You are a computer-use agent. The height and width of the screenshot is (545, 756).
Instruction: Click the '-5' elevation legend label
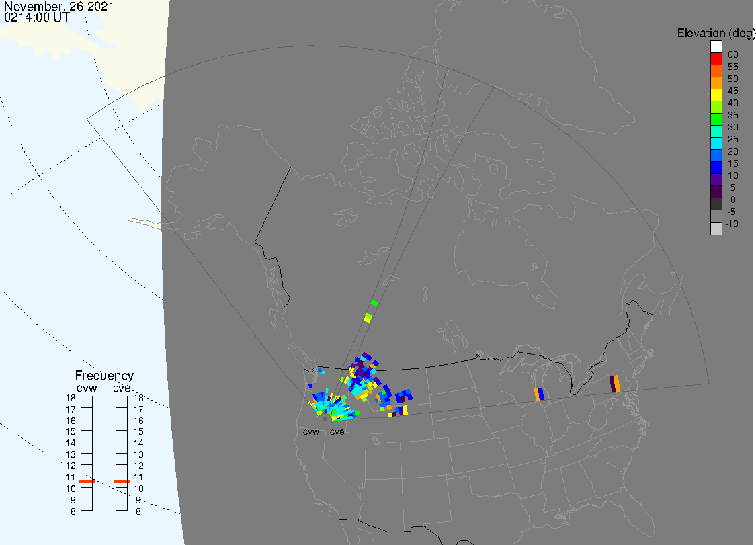(x=732, y=212)
